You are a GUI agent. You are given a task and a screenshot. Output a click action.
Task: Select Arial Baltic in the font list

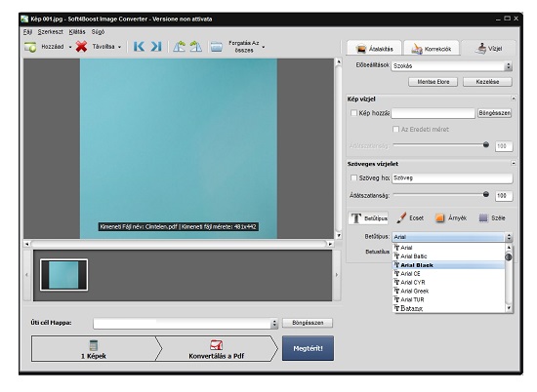click(449, 256)
